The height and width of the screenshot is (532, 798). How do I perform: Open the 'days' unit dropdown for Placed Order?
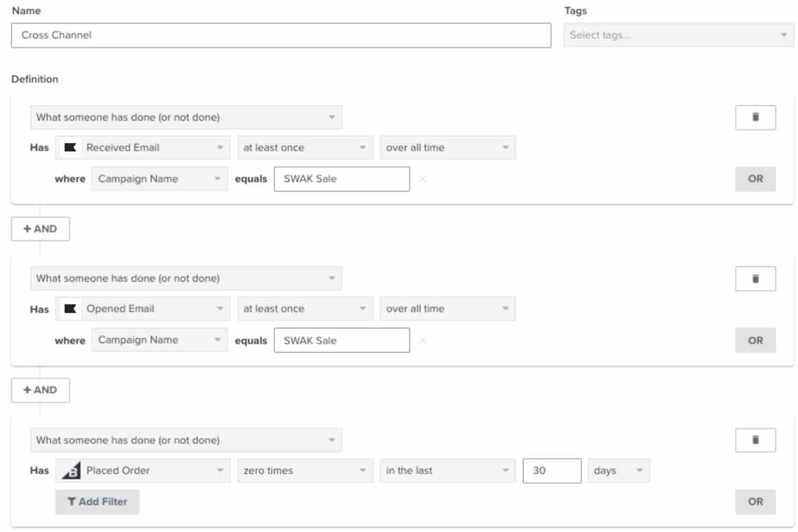pos(619,470)
